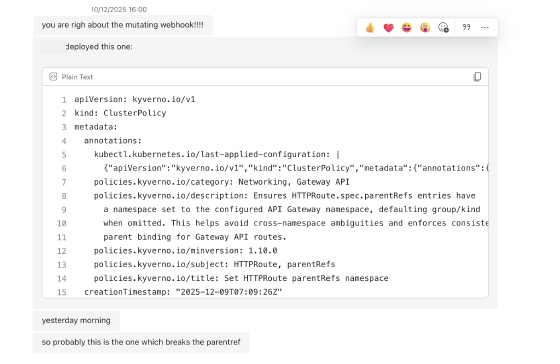Click the 'deployed this one:' message text
Image resolution: width=560 pixels, height=364 pixels.
coord(99,47)
